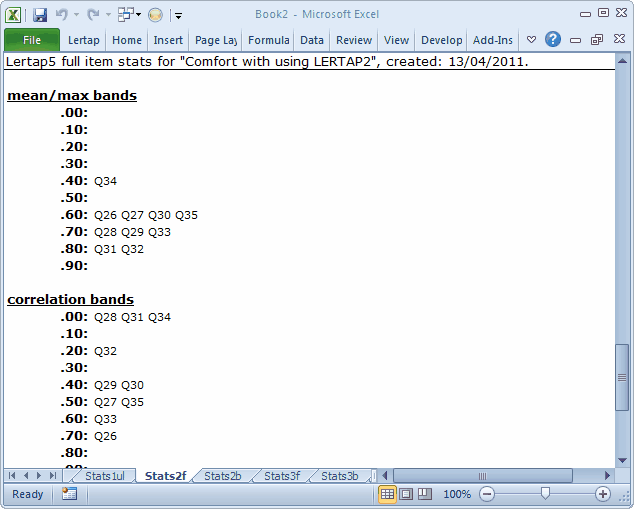Viewport: 634px width, 509px height.
Task: Open the Developer ribbon tab
Action: (442, 40)
